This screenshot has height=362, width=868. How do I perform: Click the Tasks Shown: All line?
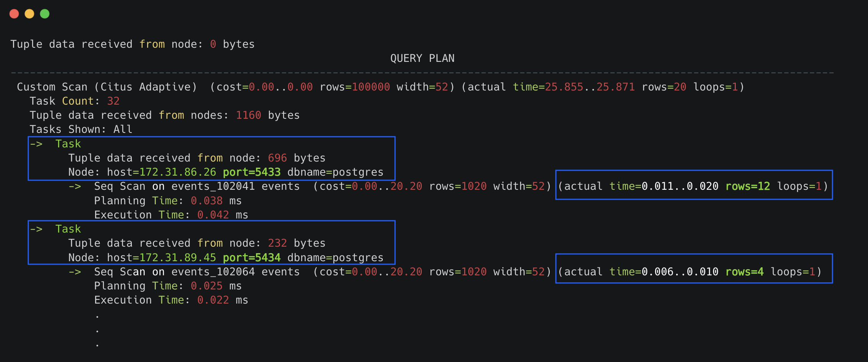point(81,129)
